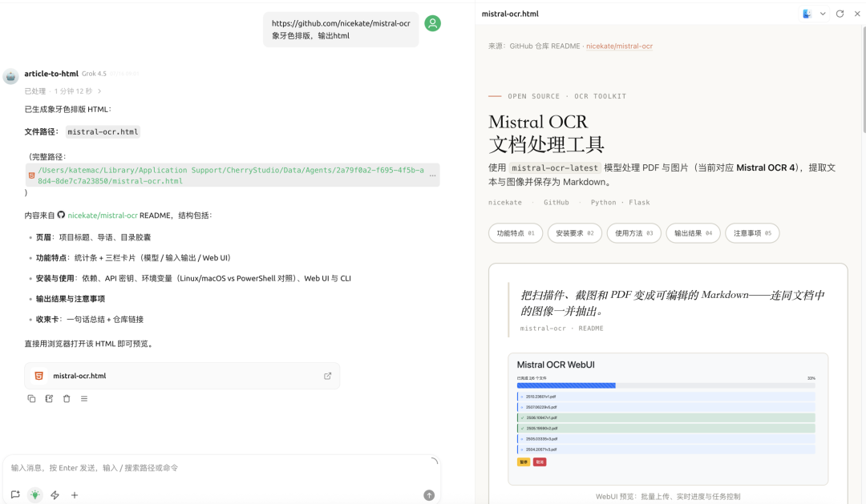
Task: Refresh the mistral-ocr.html preview
Action: coord(840,14)
